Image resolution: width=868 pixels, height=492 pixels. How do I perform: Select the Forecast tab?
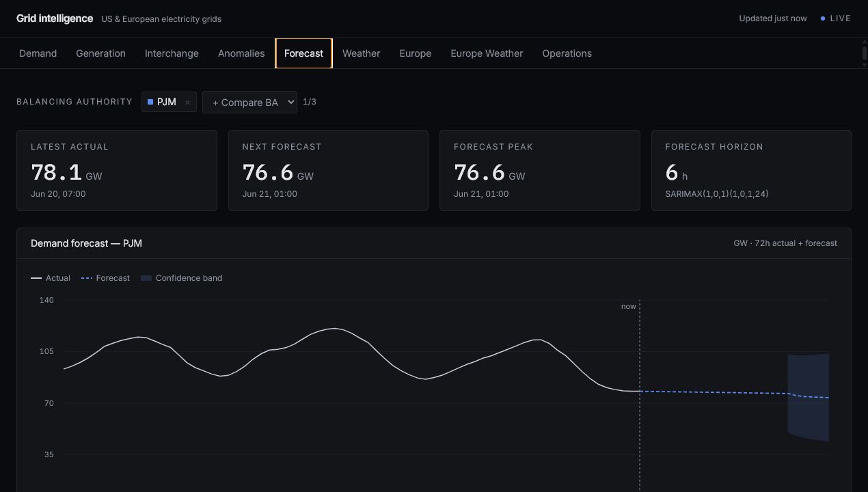tap(303, 53)
